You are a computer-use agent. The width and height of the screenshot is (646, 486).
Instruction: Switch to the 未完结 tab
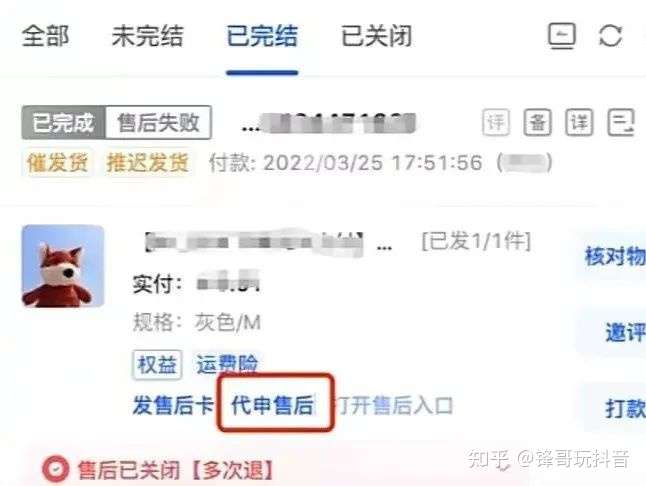click(x=147, y=36)
